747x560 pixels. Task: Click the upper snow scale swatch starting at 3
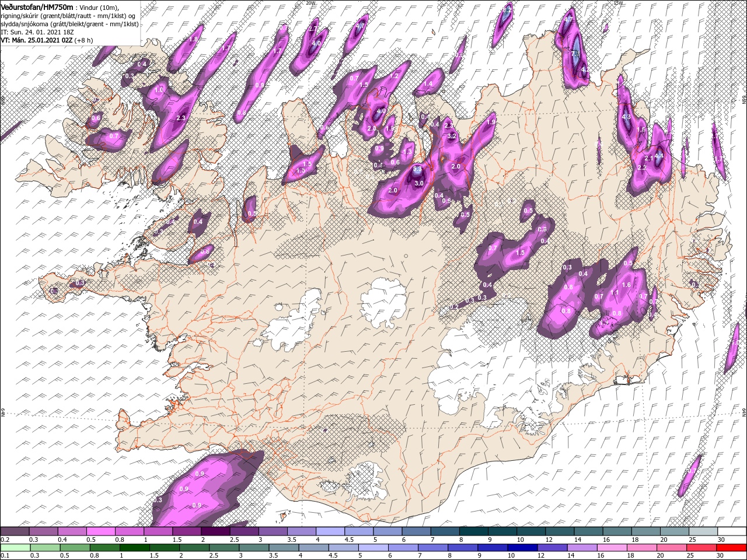click(273, 531)
